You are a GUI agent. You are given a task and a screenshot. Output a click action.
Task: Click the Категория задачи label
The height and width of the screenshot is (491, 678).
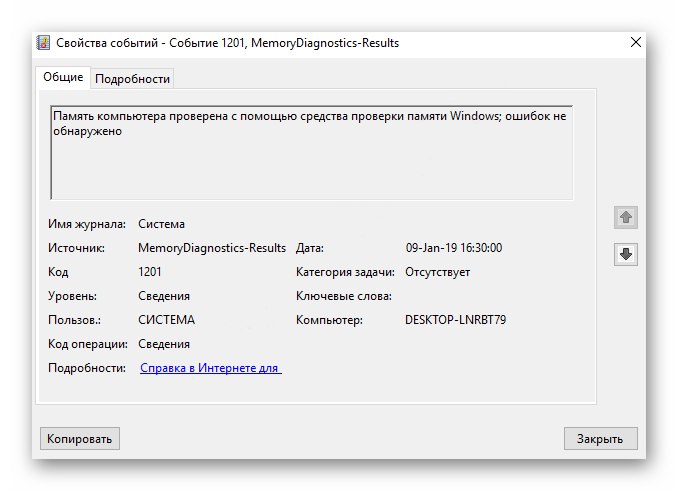pos(345,272)
